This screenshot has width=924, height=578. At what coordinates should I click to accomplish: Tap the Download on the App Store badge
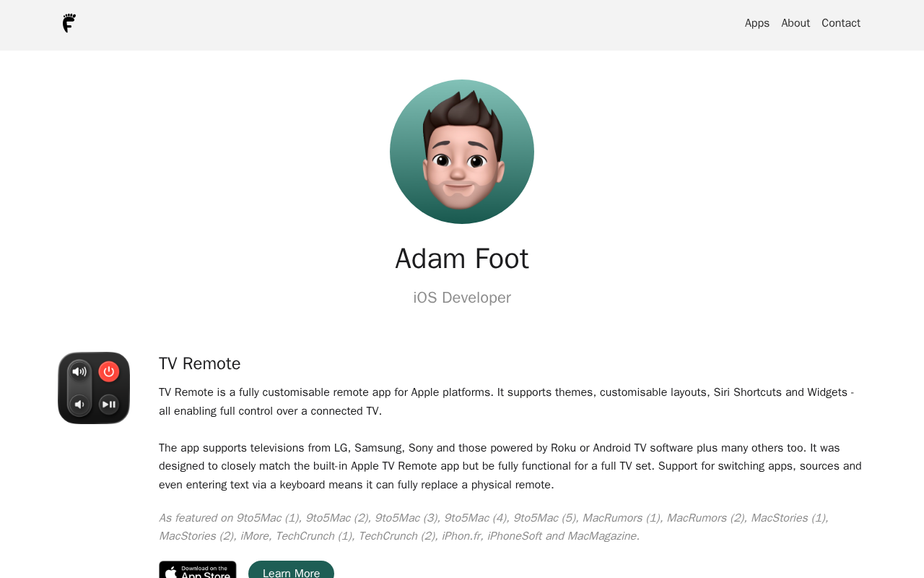[198, 570]
